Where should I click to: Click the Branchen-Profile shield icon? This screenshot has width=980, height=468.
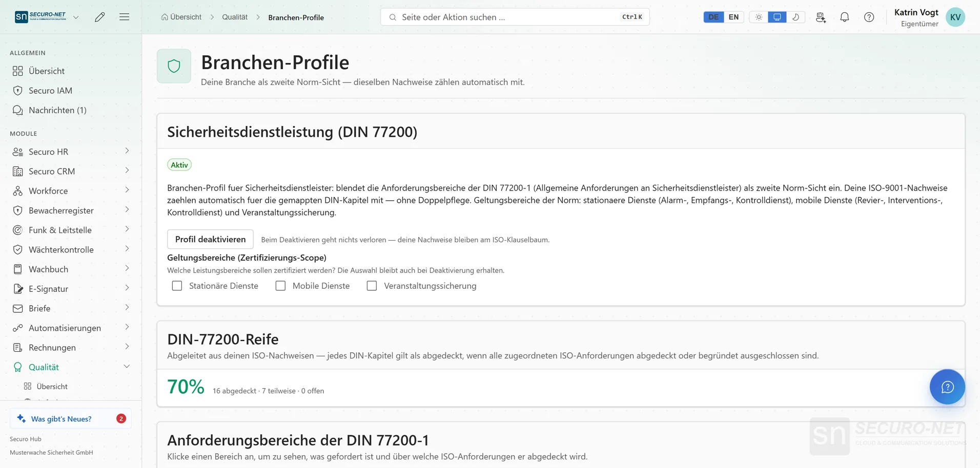click(174, 66)
